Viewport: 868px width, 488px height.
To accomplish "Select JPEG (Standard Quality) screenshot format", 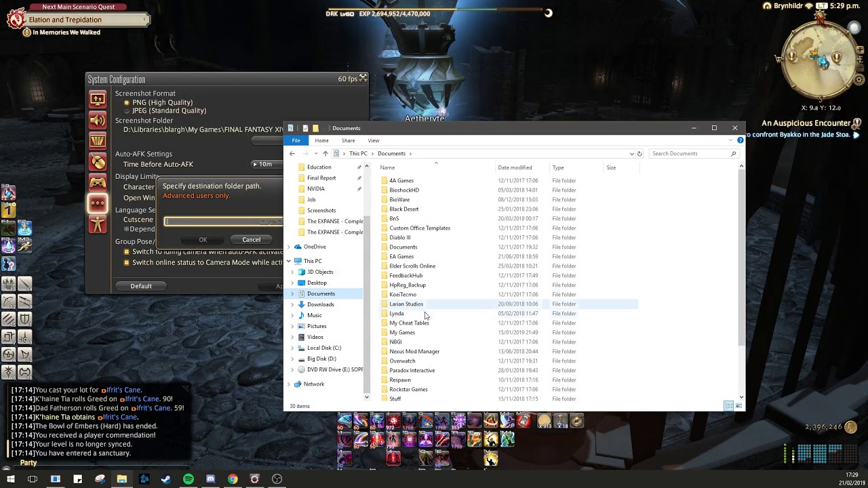I will pos(126,110).
